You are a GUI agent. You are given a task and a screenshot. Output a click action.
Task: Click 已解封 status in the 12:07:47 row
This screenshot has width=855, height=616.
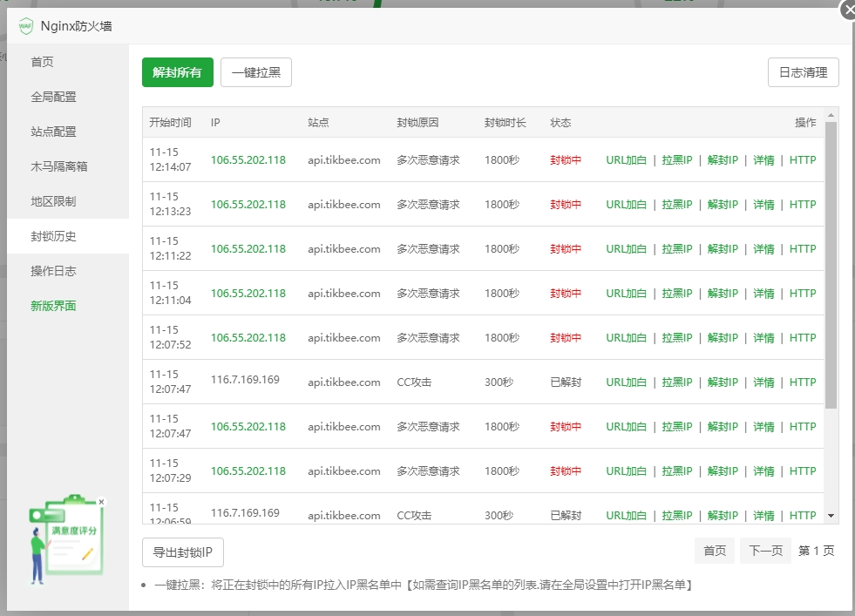[566, 382]
